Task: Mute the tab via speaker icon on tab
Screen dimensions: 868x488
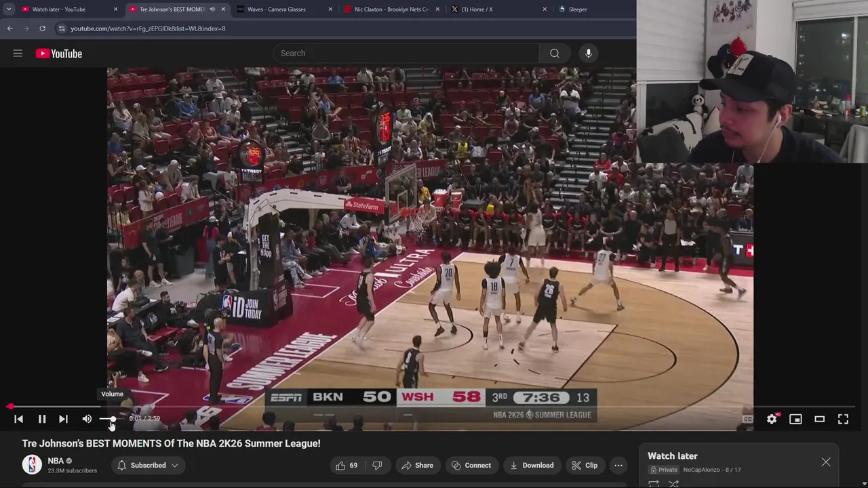Action: (212, 9)
